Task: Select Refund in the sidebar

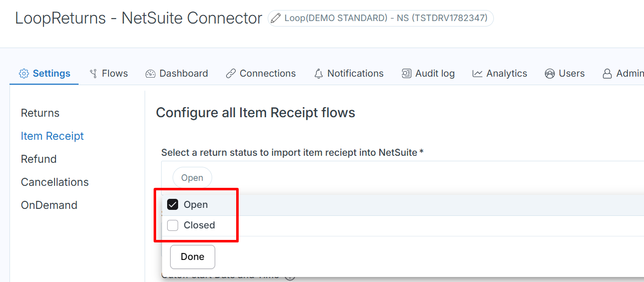Action: [x=39, y=159]
